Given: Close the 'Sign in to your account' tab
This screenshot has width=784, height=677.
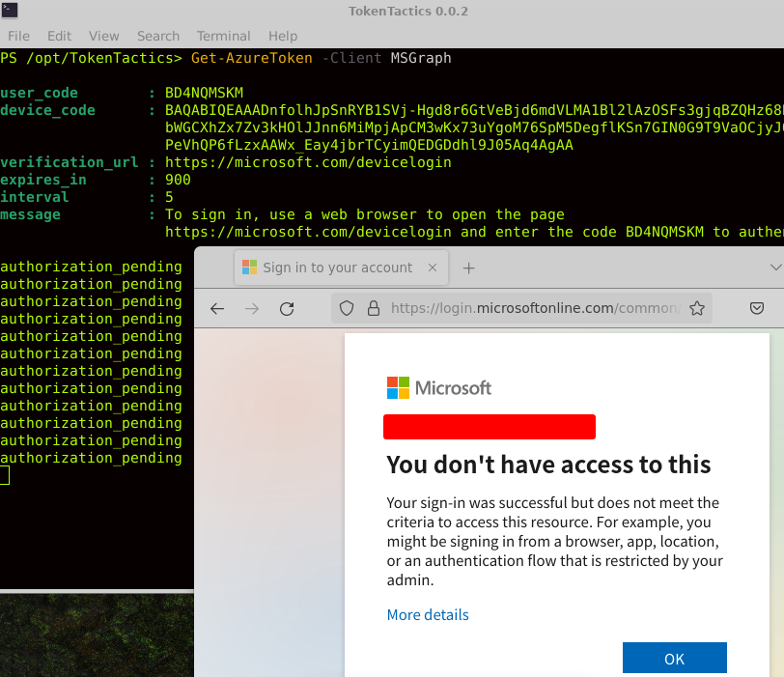Looking at the screenshot, I should pyautogui.click(x=433, y=268).
